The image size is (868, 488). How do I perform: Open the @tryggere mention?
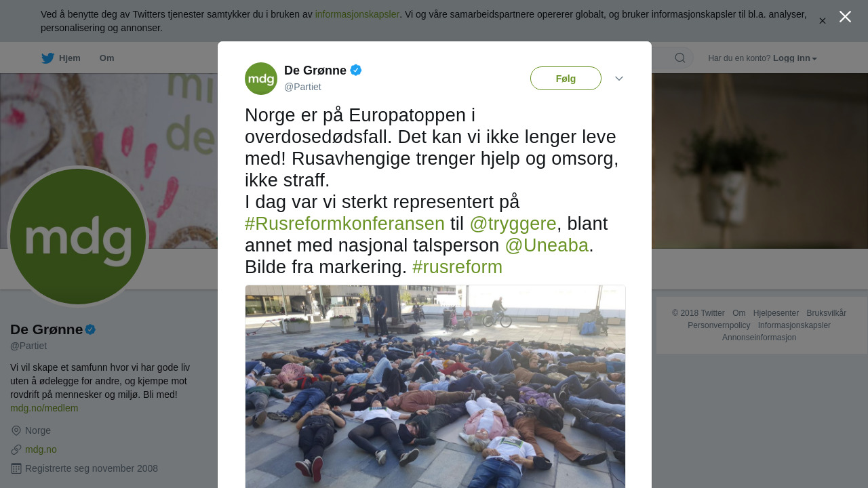coord(513,224)
